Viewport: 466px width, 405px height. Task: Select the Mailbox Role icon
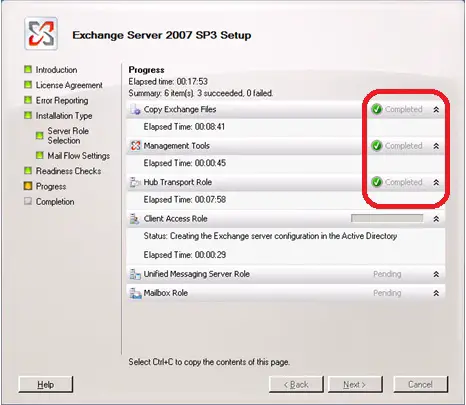[135, 293]
